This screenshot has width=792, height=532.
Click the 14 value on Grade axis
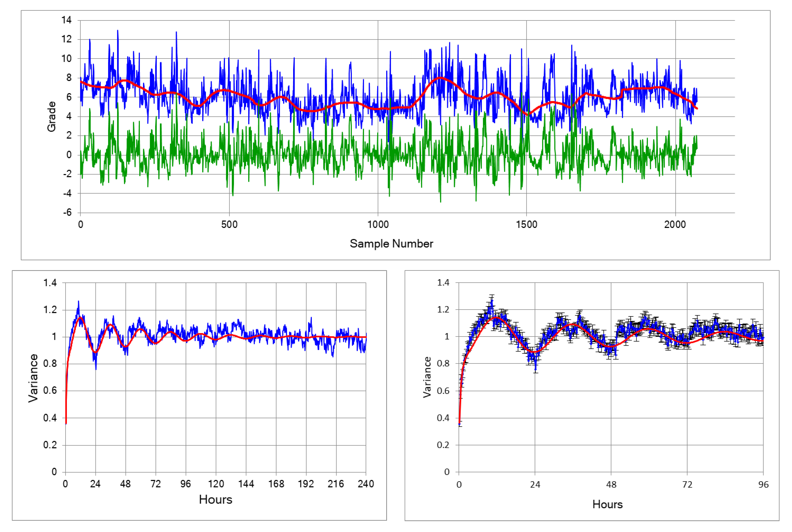[66, 20]
